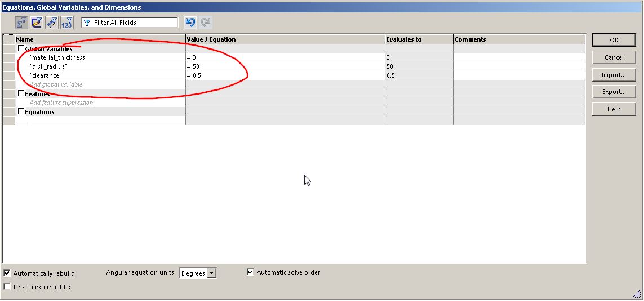Toggle the Automatically rebuild checkbox
This screenshot has width=644, height=301.
pos(7,273)
